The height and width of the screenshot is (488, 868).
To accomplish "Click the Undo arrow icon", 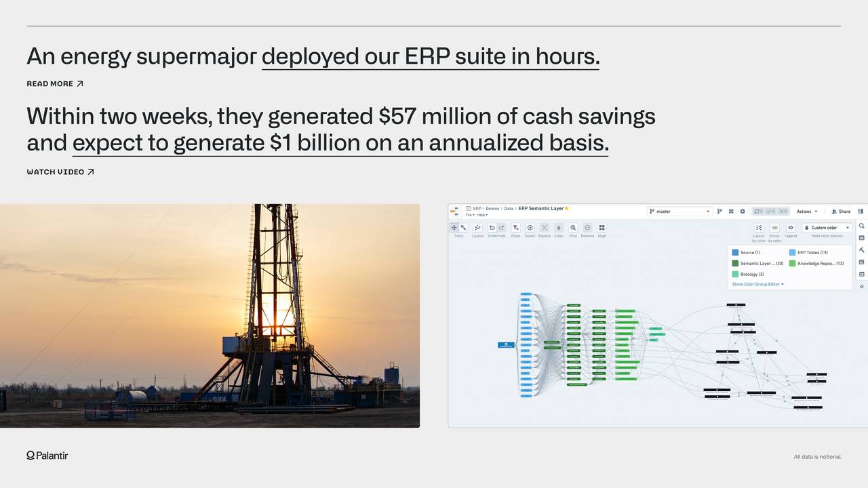I will pyautogui.click(x=492, y=228).
